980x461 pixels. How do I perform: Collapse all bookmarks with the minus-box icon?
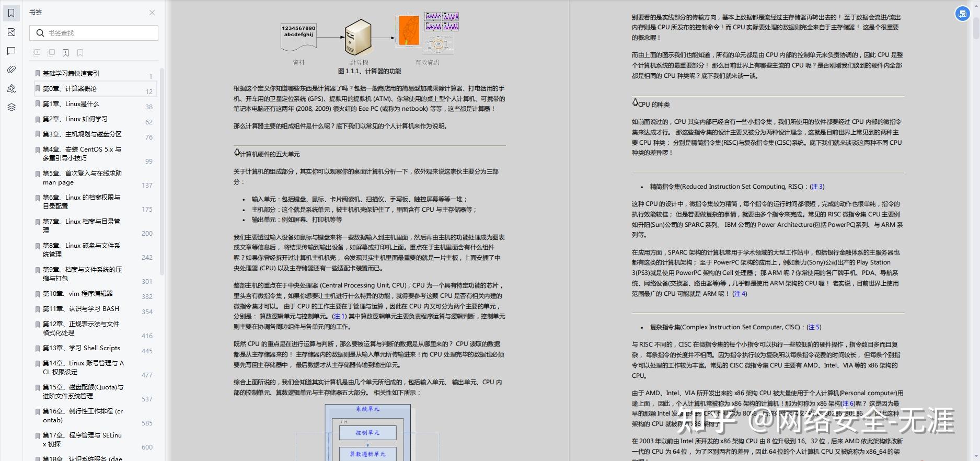pos(51,53)
